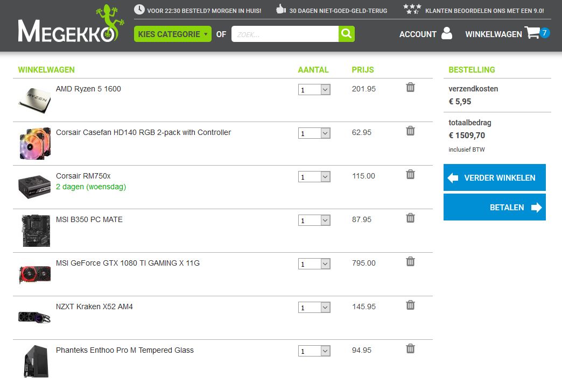This screenshot has height=392, width=562.
Task: Click the clock delivery icon
Action: [x=139, y=10]
